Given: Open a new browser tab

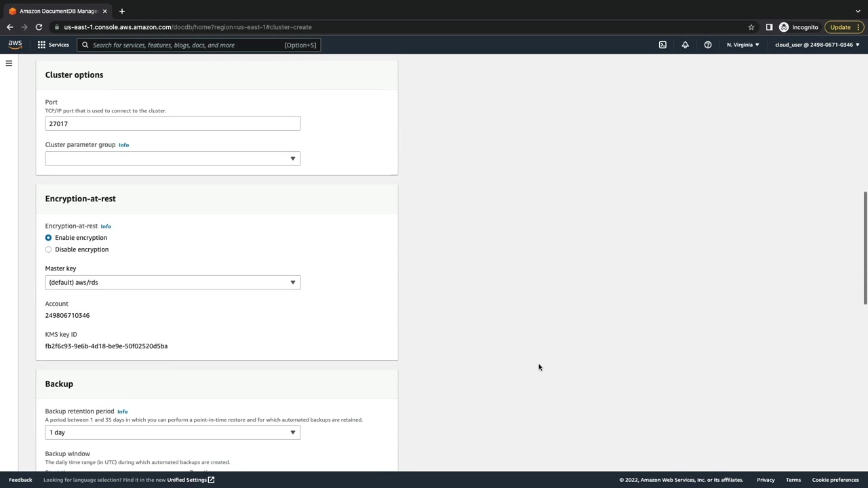Looking at the screenshot, I should [122, 11].
